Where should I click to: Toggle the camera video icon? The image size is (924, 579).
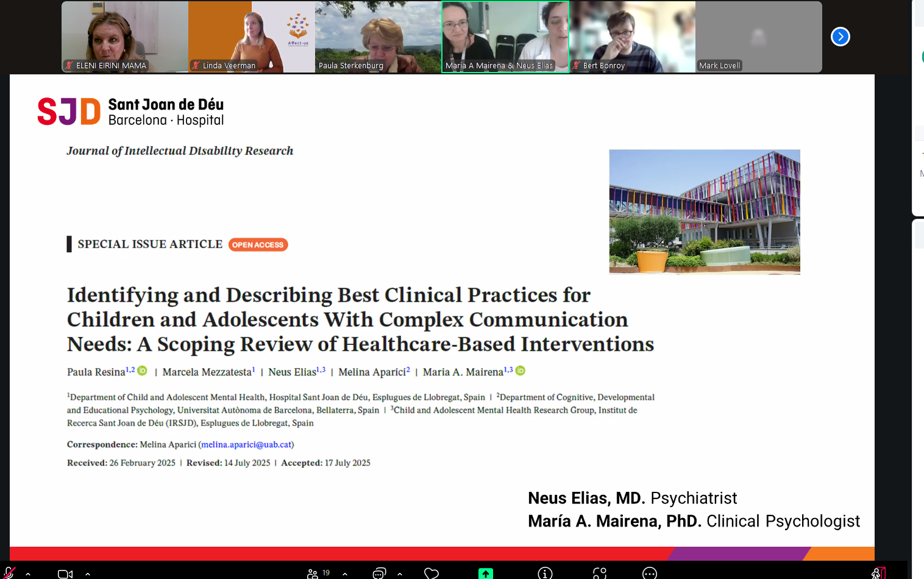(x=65, y=574)
